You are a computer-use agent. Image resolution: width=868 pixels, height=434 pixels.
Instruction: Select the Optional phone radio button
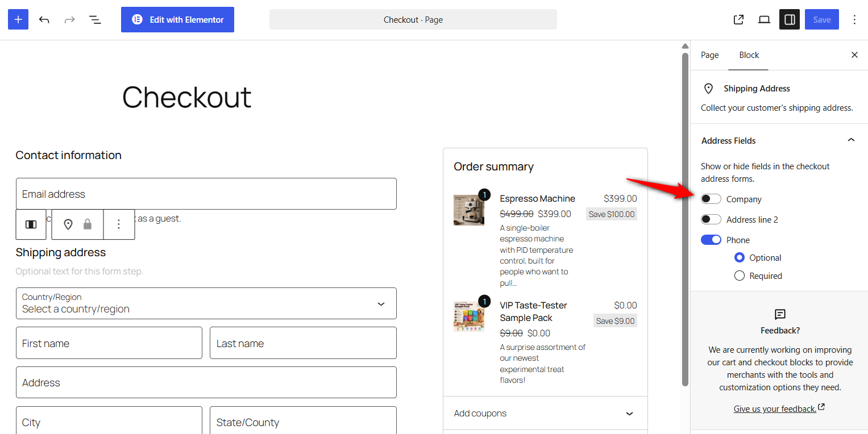pos(740,257)
